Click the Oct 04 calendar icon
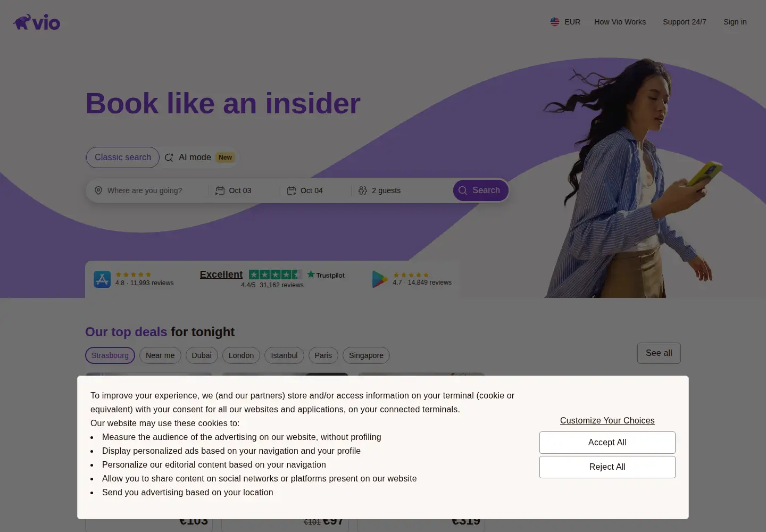 [x=292, y=190]
